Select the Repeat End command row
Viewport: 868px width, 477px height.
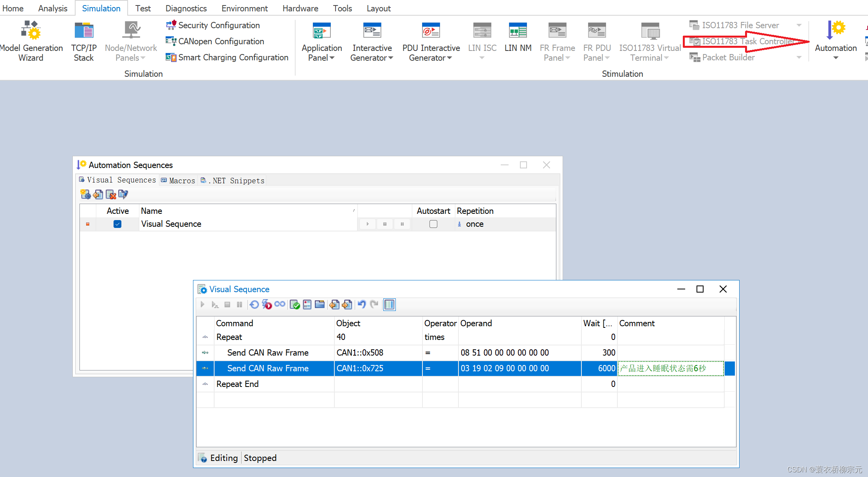tap(238, 384)
